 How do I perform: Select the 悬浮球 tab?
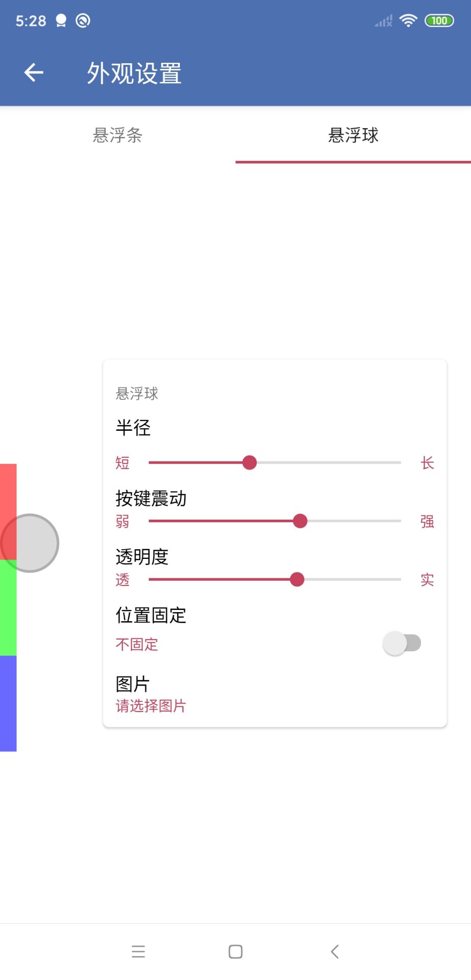coord(353,136)
